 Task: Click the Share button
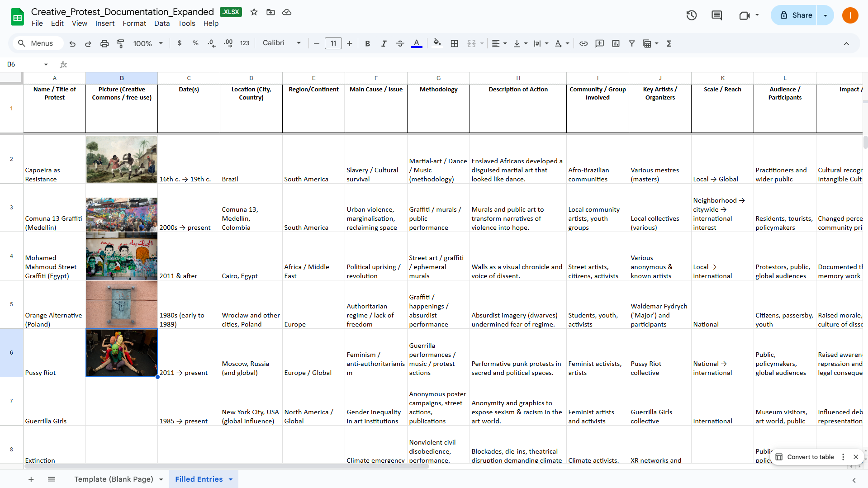pos(796,15)
